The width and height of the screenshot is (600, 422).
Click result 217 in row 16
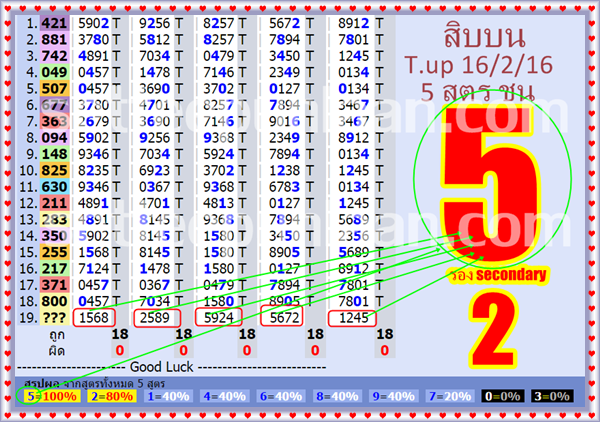click(x=54, y=269)
